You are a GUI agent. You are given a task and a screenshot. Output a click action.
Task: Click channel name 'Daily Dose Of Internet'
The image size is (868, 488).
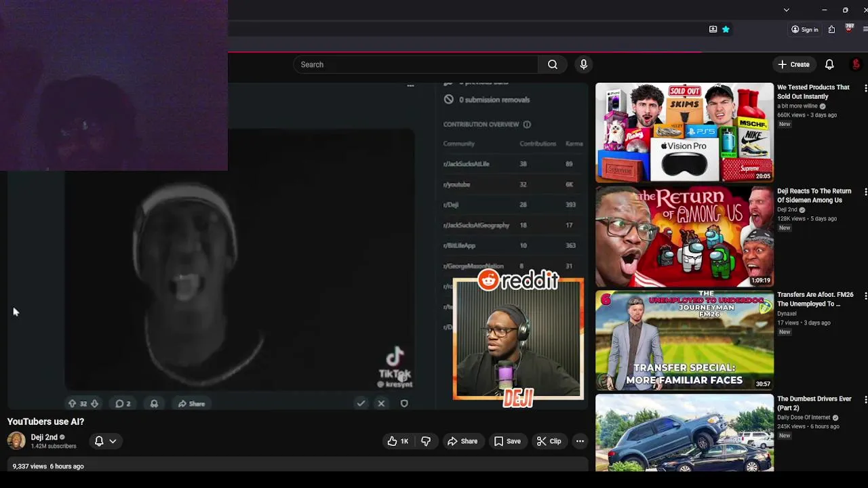pos(804,418)
